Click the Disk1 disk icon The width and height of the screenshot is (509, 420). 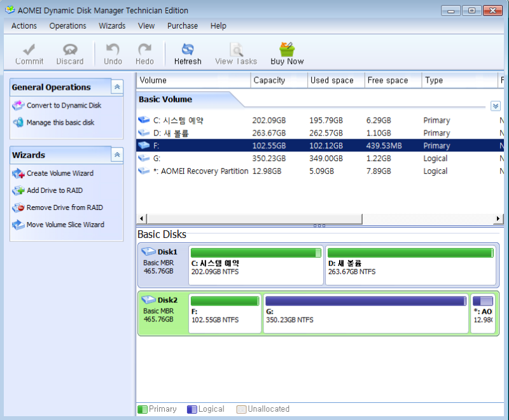pyautogui.click(x=149, y=251)
